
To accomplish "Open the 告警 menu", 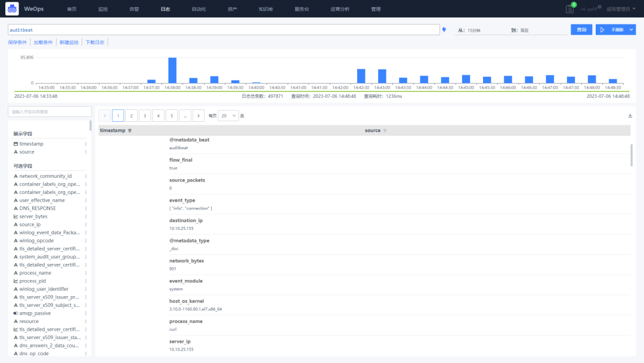I will pyautogui.click(x=134, y=9).
